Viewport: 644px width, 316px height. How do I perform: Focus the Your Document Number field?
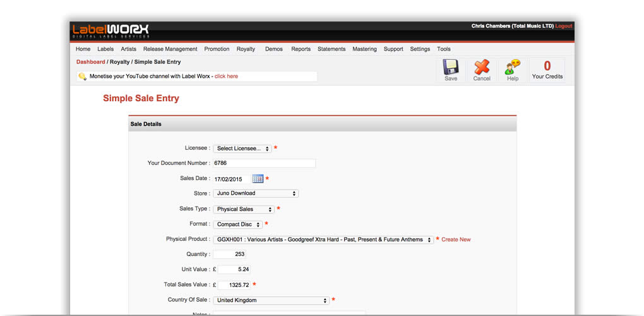tap(264, 163)
